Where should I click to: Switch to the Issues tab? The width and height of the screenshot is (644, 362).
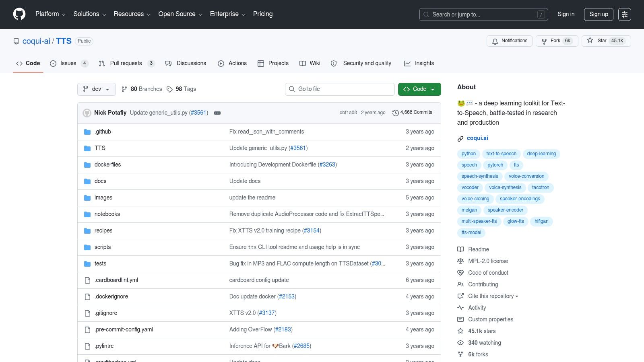click(x=69, y=64)
